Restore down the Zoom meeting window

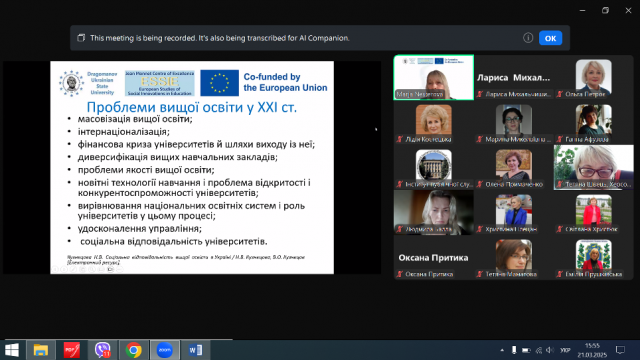pyautogui.click(x=605, y=10)
